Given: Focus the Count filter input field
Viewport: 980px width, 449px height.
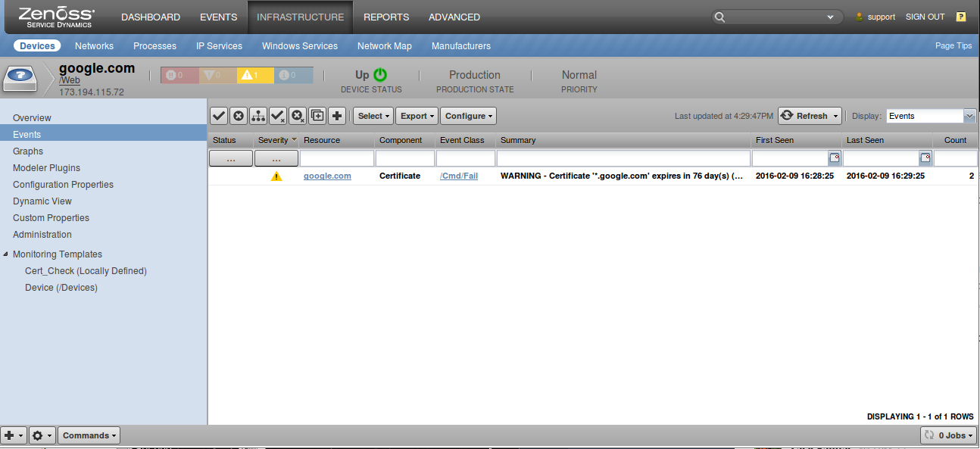Looking at the screenshot, I should point(955,158).
